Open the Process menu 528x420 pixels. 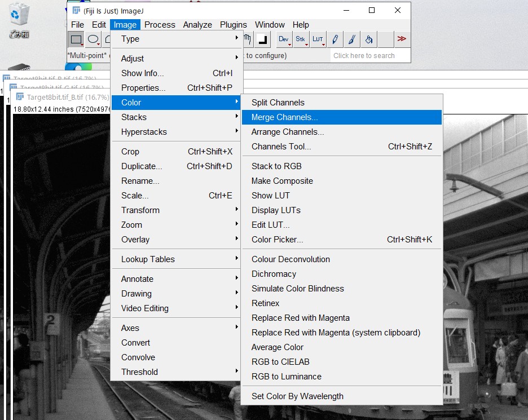click(x=160, y=25)
